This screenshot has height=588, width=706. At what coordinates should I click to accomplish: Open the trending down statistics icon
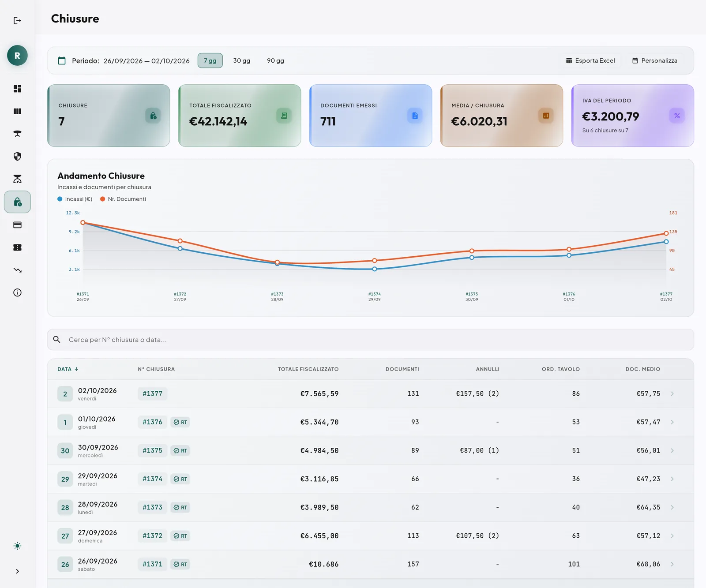tap(17, 270)
